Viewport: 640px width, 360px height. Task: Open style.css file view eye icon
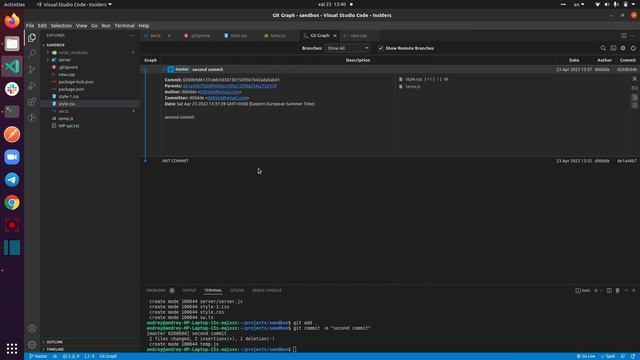(446, 79)
